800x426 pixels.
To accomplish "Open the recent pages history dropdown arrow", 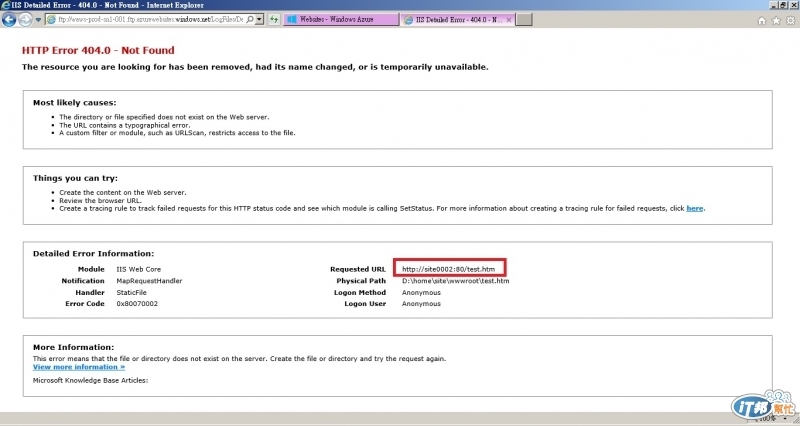I will tap(38, 20).
